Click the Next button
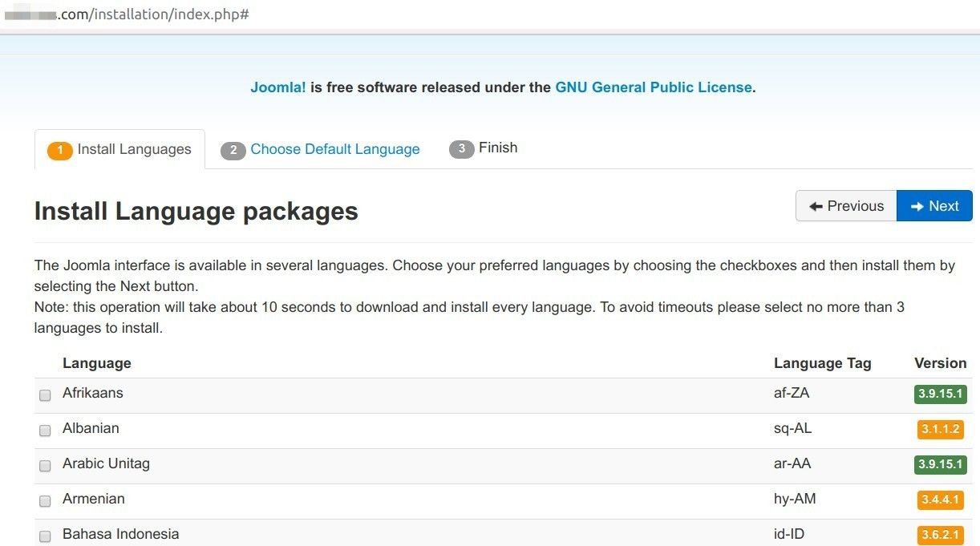 (x=934, y=206)
